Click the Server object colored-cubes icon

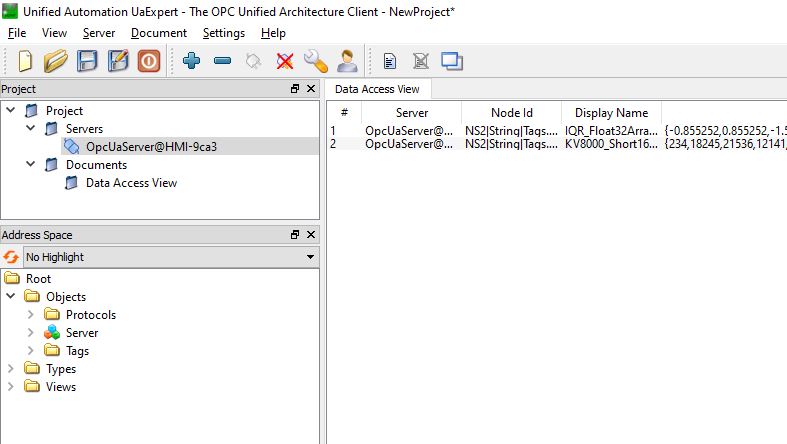coord(52,333)
